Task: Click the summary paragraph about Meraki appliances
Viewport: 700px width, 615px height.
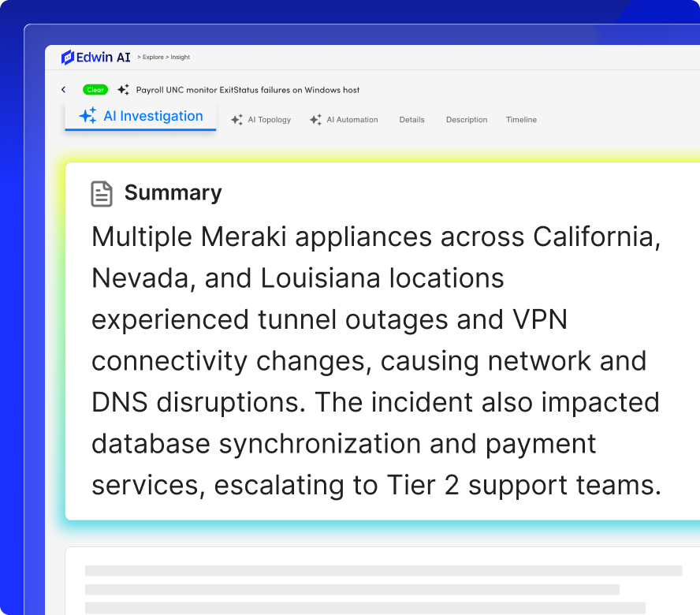Action: 376,361
